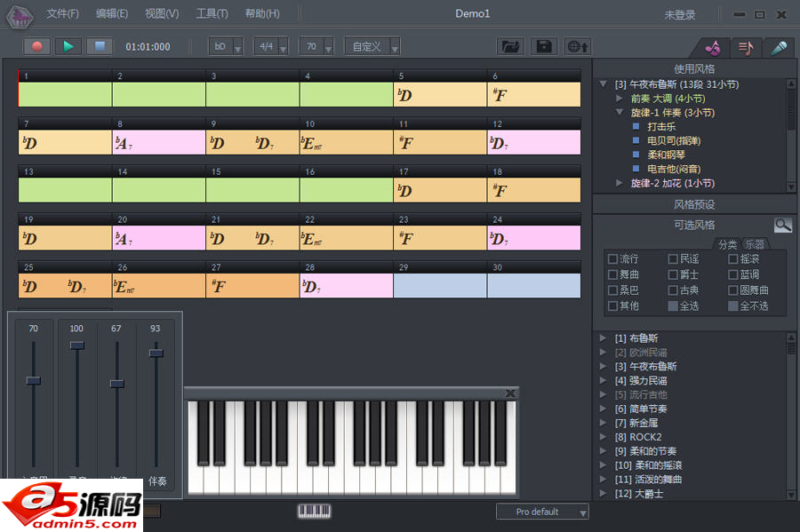This screenshot has height=532, width=800.
Task: Click the floppy disk save icon
Action: point(544,46)
